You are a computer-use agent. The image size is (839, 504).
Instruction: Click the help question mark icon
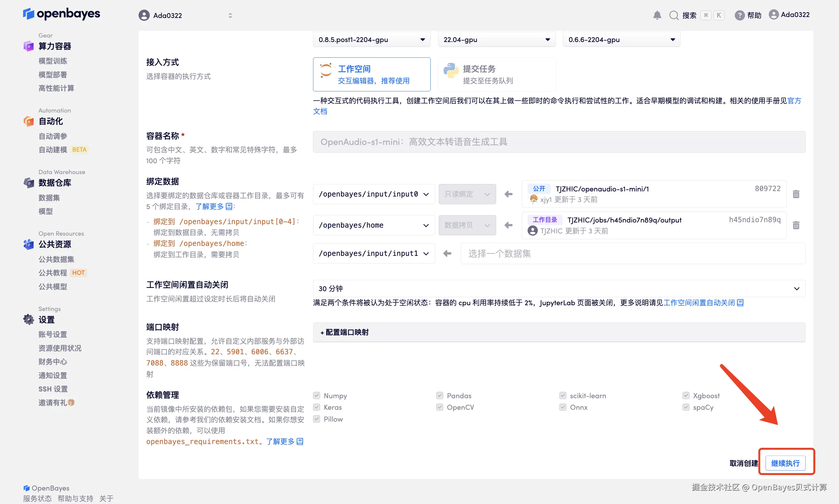[x=739, y=15]
